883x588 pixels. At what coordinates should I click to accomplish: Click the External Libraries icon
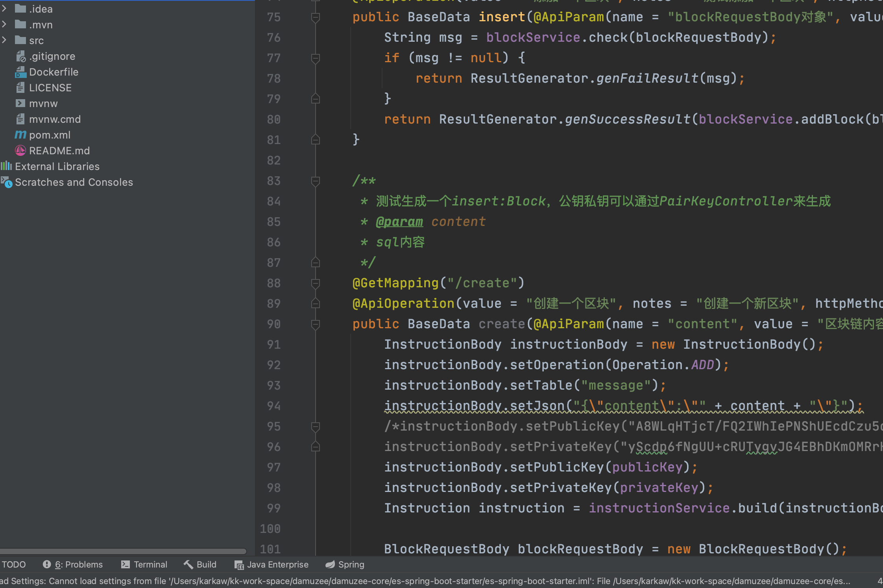tap(6, 166)
